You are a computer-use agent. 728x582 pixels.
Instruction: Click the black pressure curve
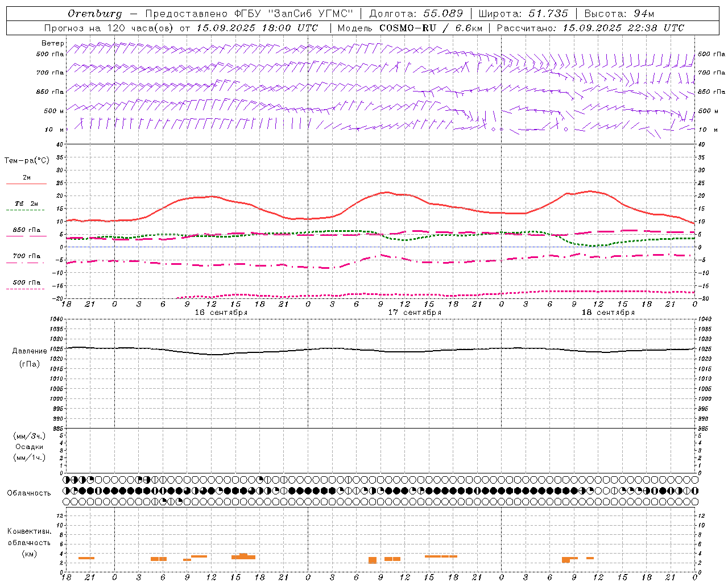pos(381,351)
